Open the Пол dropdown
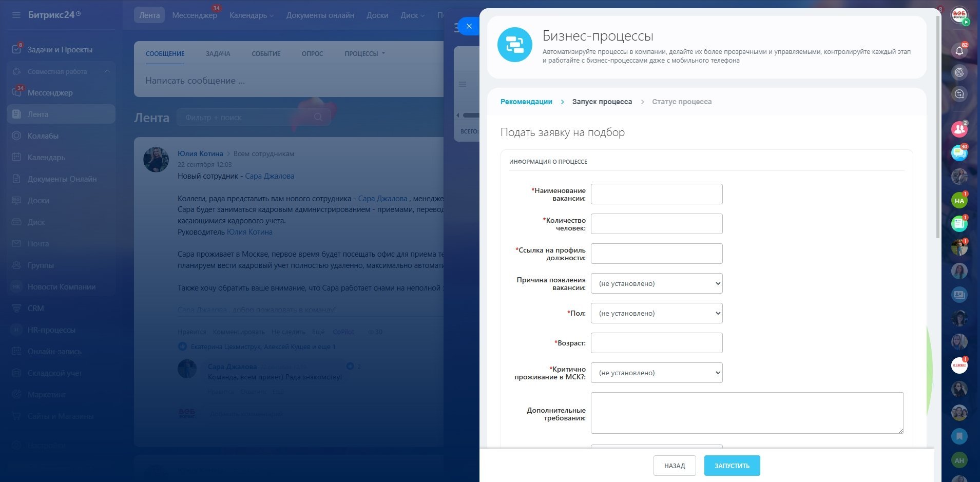This screenshot has width=980, height=482. pyautogui.click(x=657, y=313)
